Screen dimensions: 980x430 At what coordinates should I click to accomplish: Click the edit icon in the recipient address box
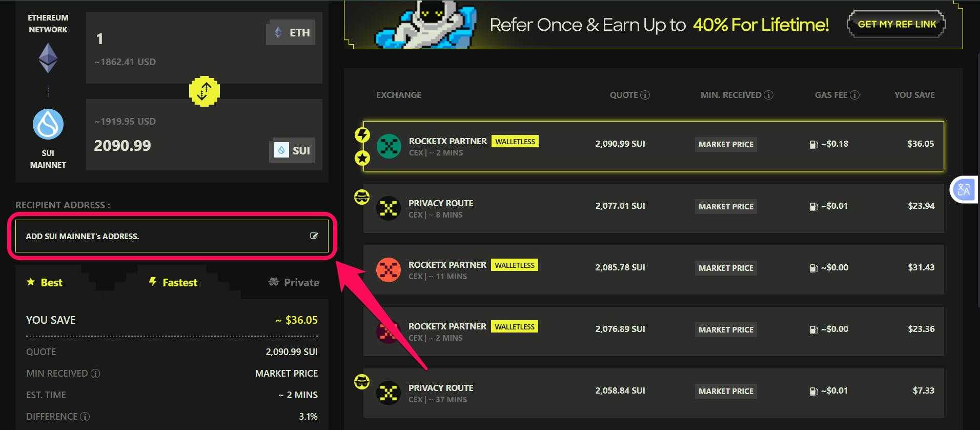coord(314,236)
